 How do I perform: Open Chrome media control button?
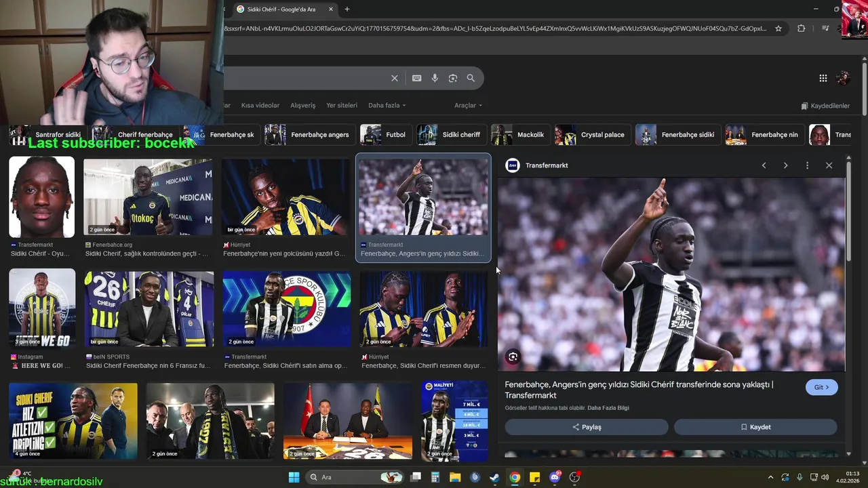pyautogui.click(x=825, y=28)
